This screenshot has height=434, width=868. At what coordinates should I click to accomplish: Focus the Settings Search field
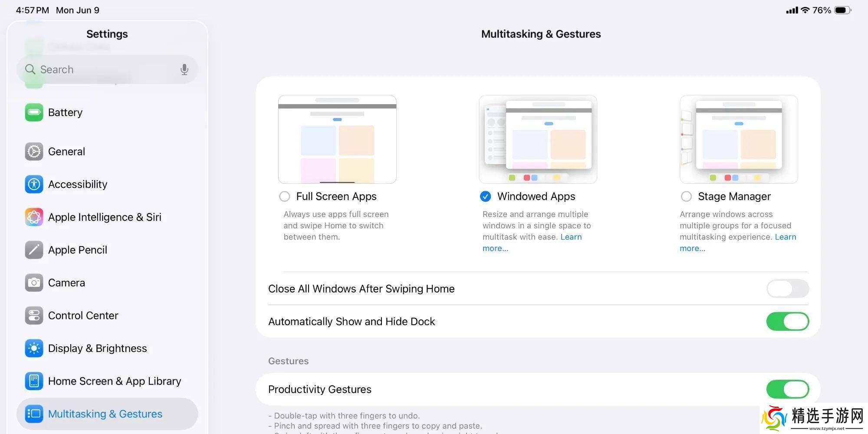[104, 69]
